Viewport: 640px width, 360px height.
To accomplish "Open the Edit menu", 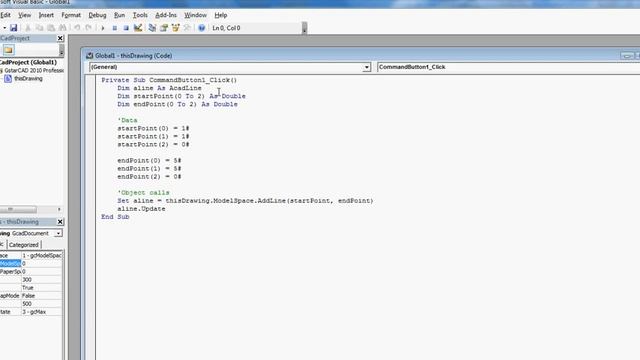I will pyautogui.click(x=5, y=15).
